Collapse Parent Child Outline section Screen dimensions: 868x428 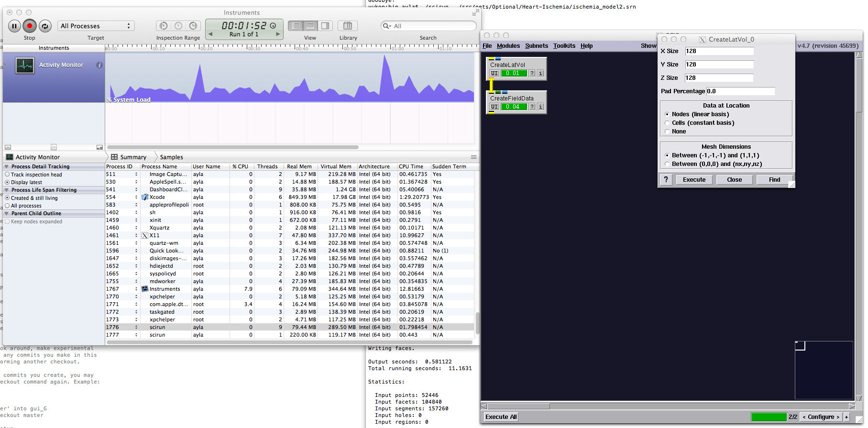(x=7, y=213)
